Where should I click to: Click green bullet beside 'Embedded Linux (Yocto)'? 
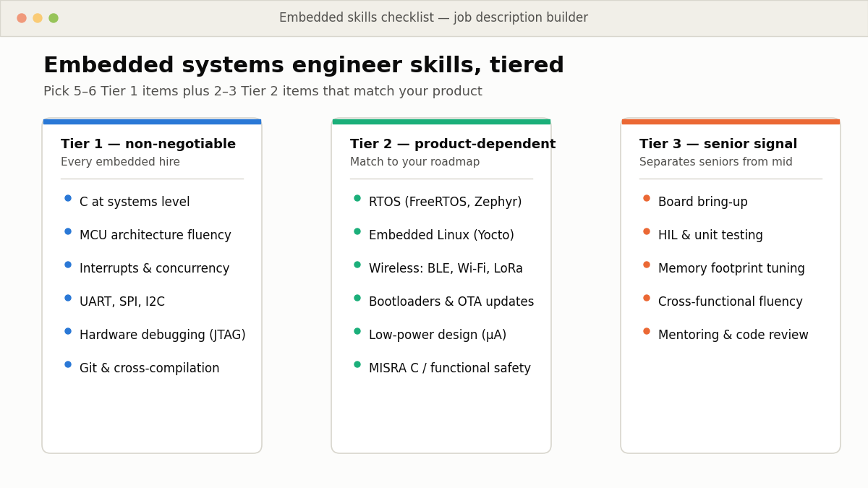click(357, 231)
